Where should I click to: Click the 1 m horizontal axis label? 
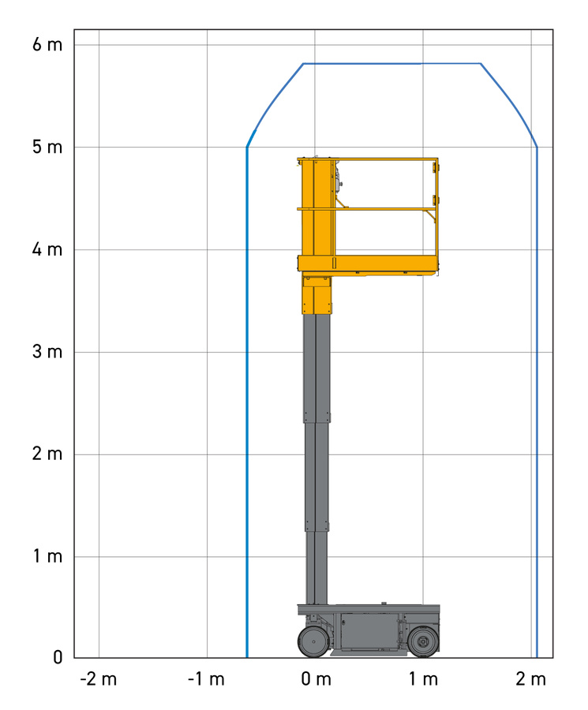point(424,679)
